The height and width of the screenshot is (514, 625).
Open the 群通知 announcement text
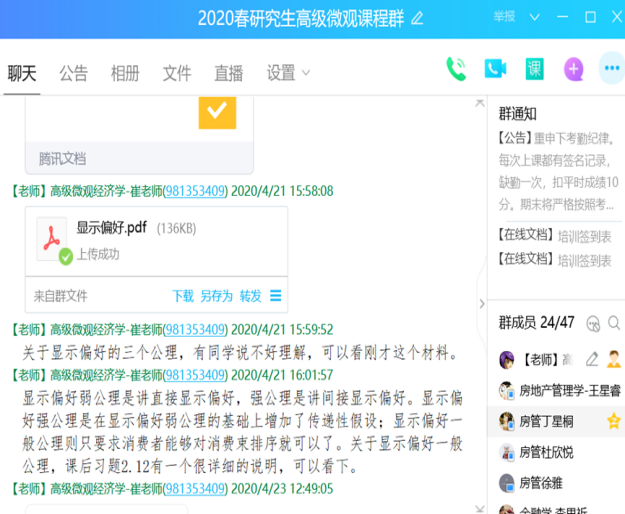[x=557, y=172]
